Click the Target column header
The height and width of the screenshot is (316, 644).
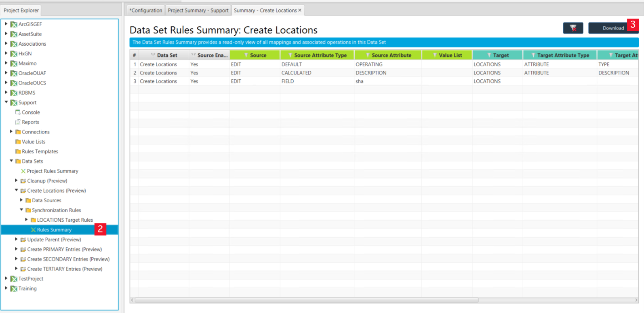pyautogui.click(x=497, y=55)
